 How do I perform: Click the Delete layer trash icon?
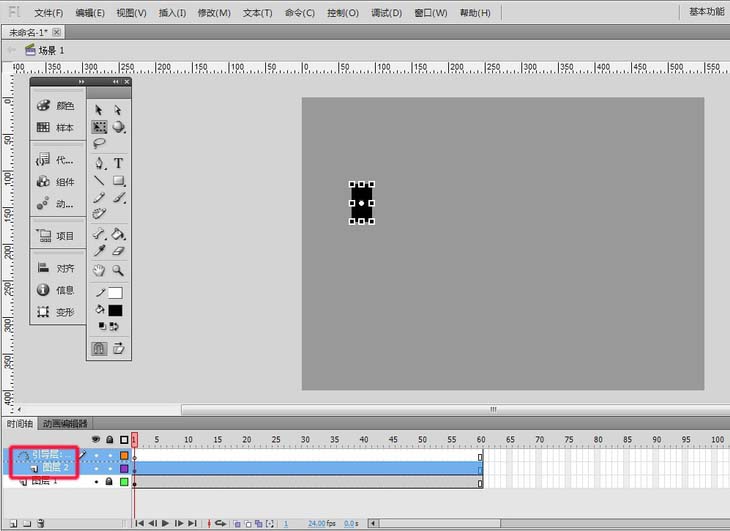(x=41, y=524)
